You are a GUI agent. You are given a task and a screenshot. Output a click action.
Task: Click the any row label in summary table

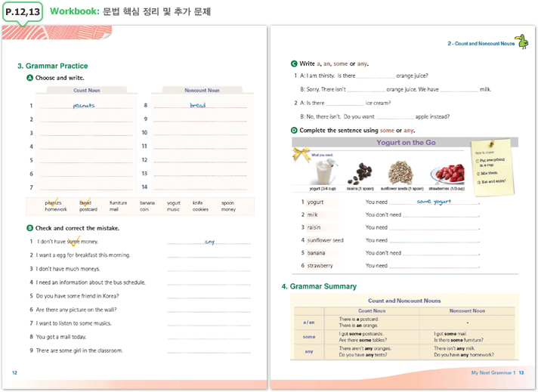pos(309,351)
